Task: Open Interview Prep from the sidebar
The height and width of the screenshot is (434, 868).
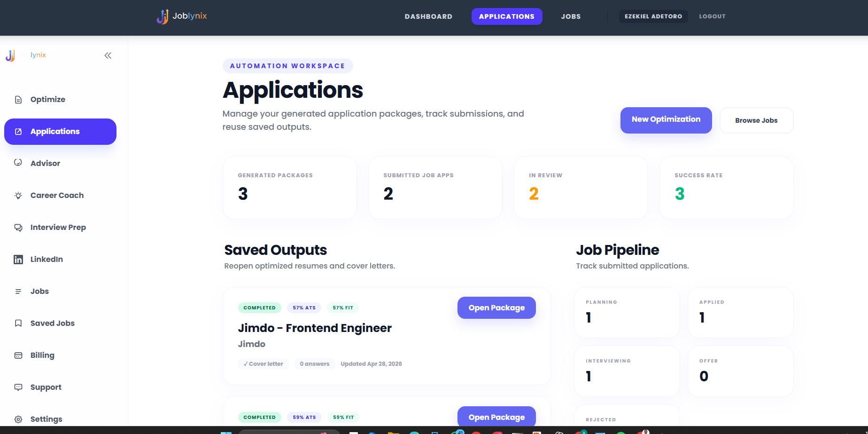Action: (58, 227)
